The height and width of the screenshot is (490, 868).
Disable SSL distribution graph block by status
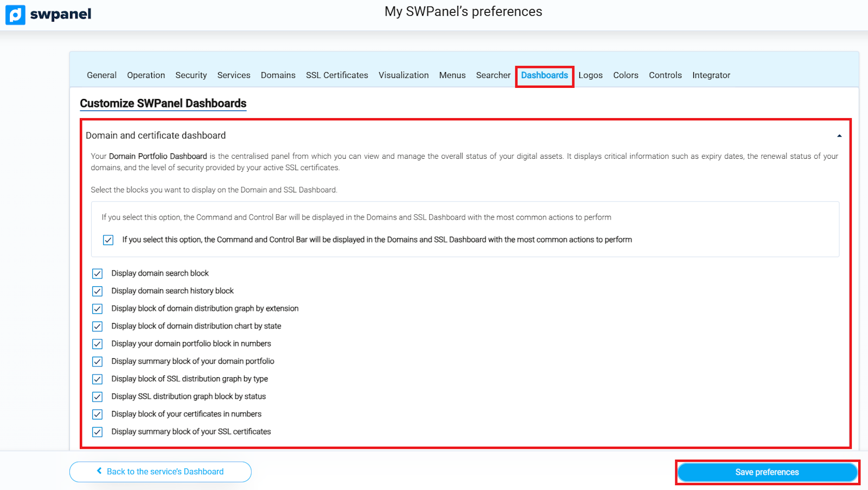pos(98,397)
